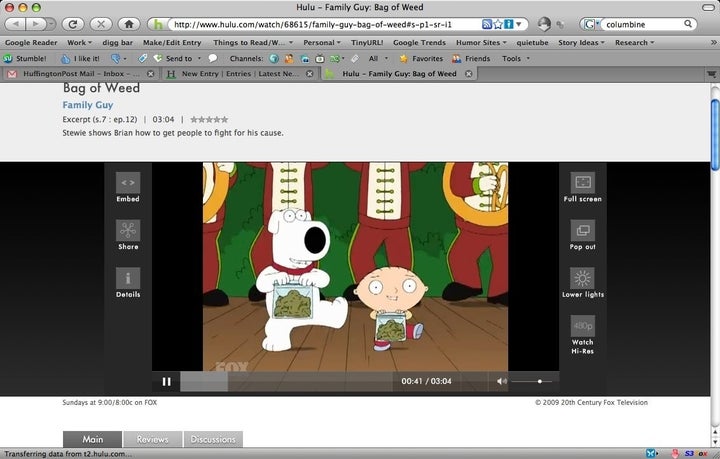Open the Google search engine selector
This screenshot has width=720, height=459.
[591, 24]
